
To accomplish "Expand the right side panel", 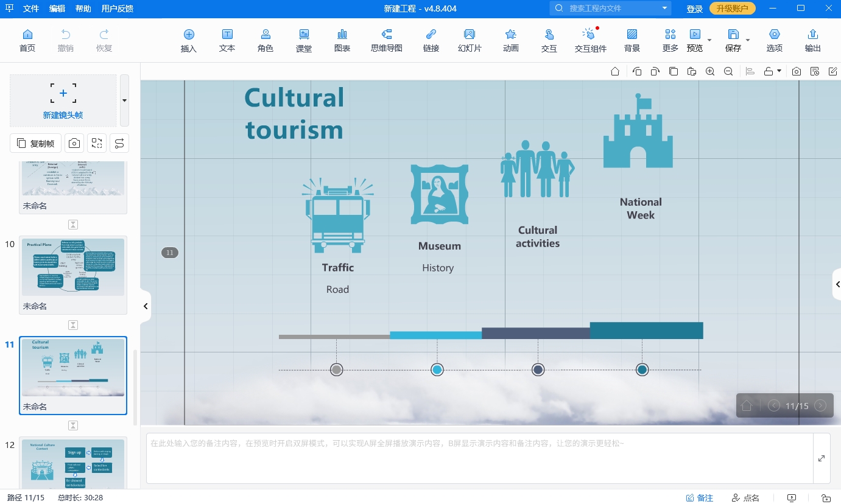I will pyautogui.click(x=837, y=283).
